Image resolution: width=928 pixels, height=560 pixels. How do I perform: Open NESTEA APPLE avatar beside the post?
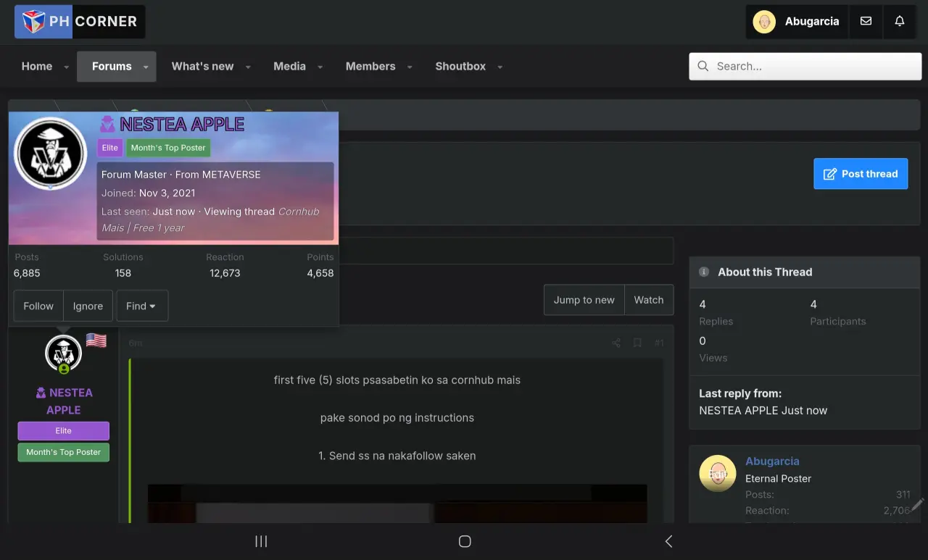[x=64, y=354]
